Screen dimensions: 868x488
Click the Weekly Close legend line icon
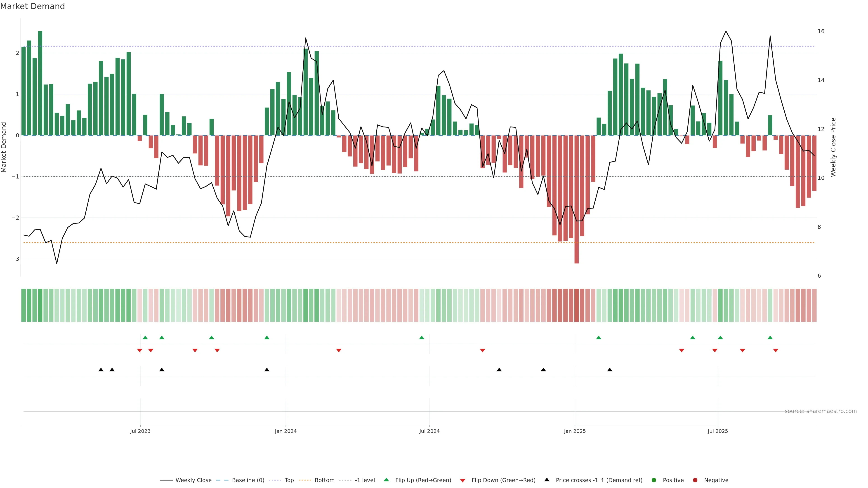[166, 480]
